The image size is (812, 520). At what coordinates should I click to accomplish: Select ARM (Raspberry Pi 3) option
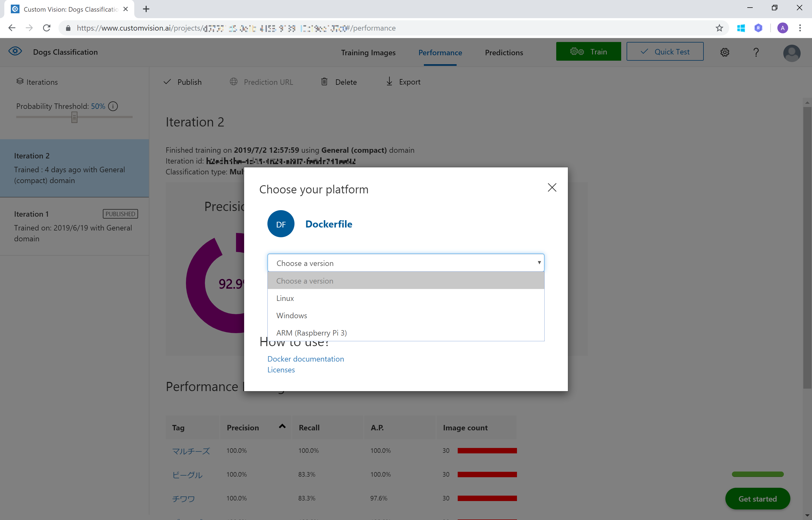point(311,333)
